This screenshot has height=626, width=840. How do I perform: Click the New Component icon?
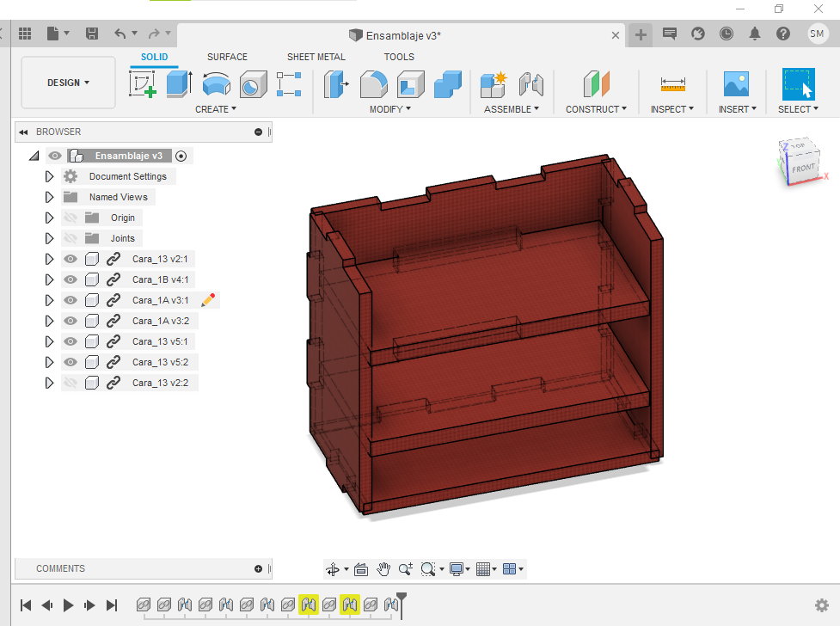tap(494, 84)
